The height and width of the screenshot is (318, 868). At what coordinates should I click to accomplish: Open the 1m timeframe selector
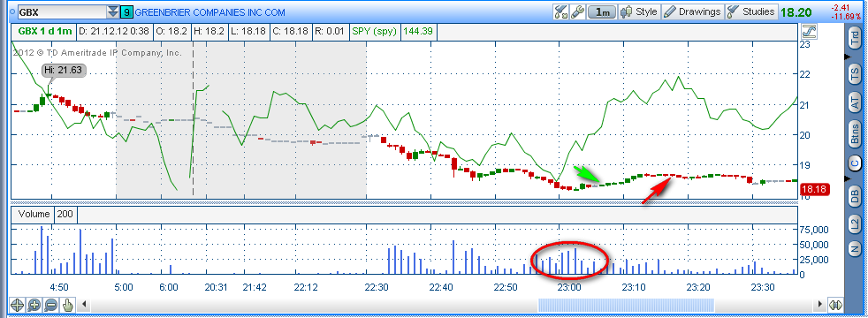coord(601,11)
